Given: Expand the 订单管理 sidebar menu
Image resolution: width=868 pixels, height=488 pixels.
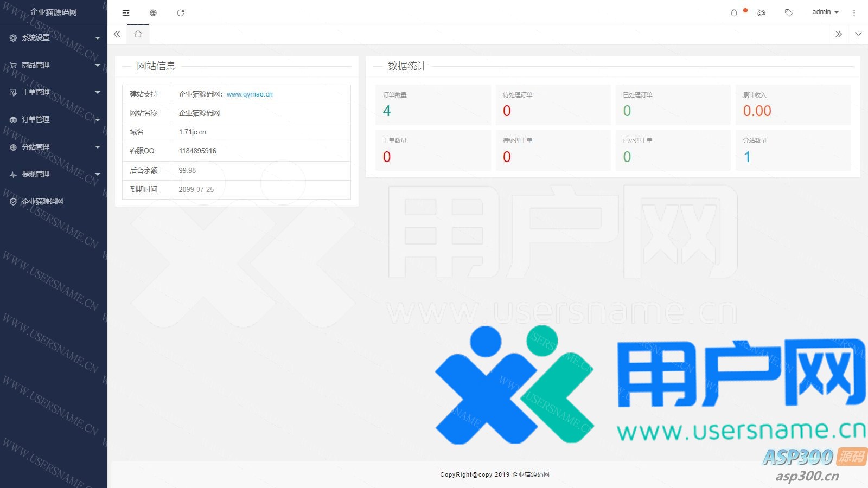Looking at the screenshot, I should pyautogui.click(x=54, y=119).
